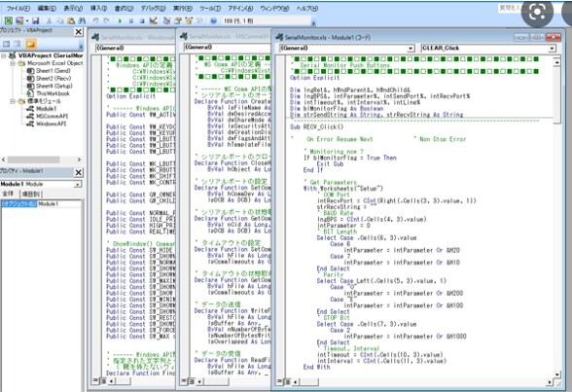The height and width of the screenshot is (392, 572).
Task: Click the Copy toolbar icon
Action: [60, 20]
